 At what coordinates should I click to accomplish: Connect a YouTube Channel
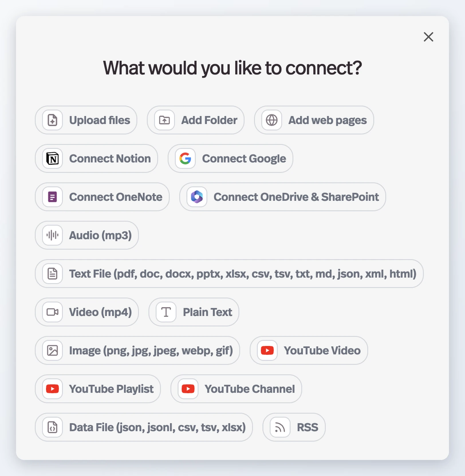click(x=236, y=389)
